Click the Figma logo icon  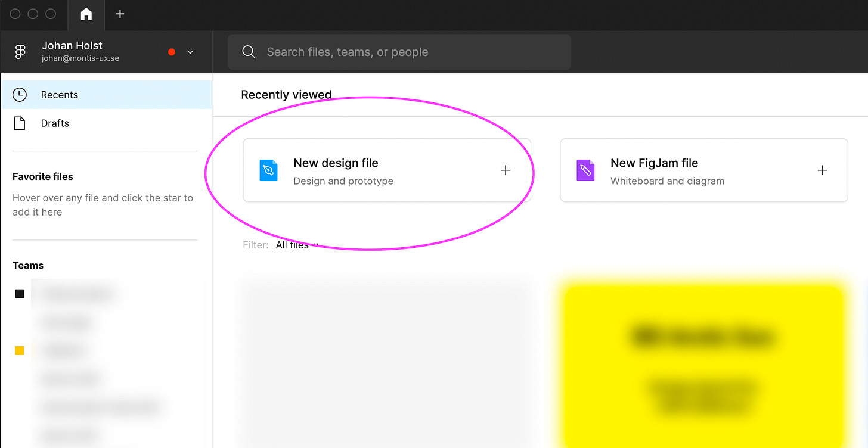click(x=20, y=52)
